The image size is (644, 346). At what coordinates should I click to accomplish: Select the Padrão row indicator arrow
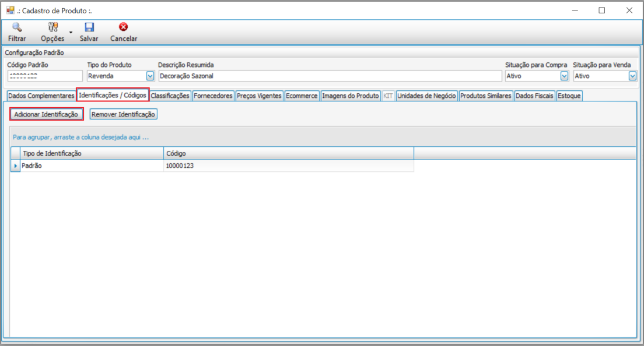click(x=15, y=165)
